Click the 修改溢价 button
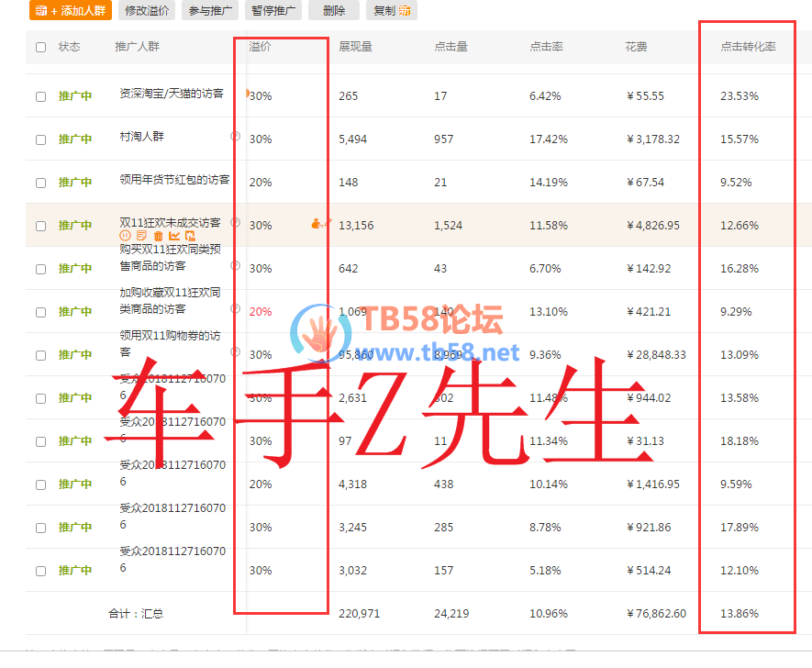This screenshot has width=812, height=668. click(148, 11)
